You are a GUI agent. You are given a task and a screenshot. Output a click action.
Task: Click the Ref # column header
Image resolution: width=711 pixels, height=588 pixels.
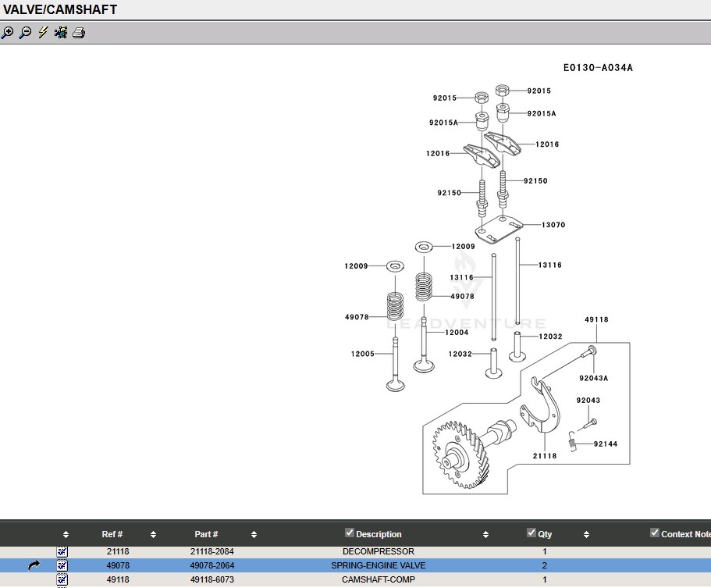112,535
